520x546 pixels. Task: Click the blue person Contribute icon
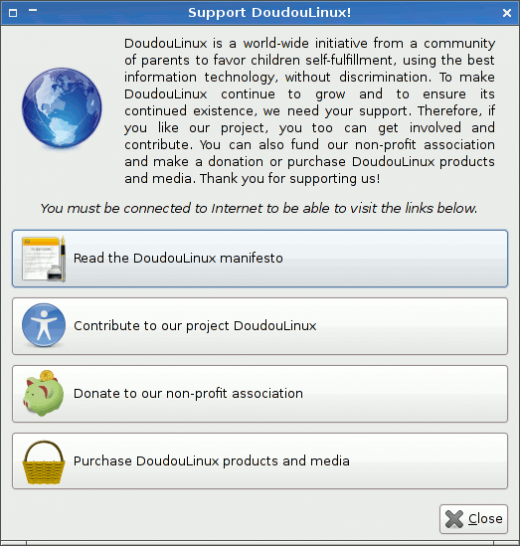pos(44,325)
